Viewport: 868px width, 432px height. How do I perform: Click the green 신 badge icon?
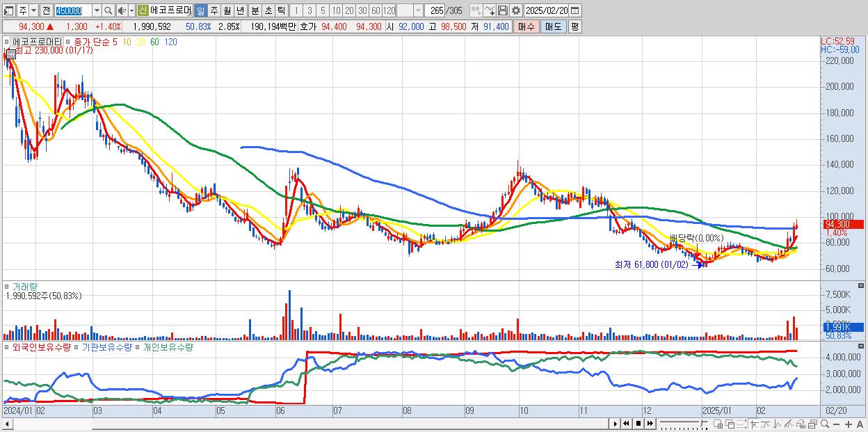coord(143,10)
